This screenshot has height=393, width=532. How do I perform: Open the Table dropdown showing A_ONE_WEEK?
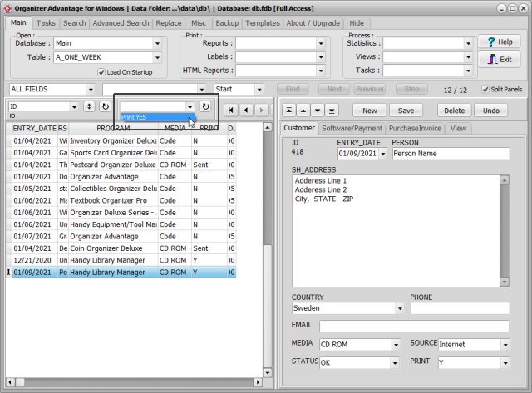[x=157, y=57]
